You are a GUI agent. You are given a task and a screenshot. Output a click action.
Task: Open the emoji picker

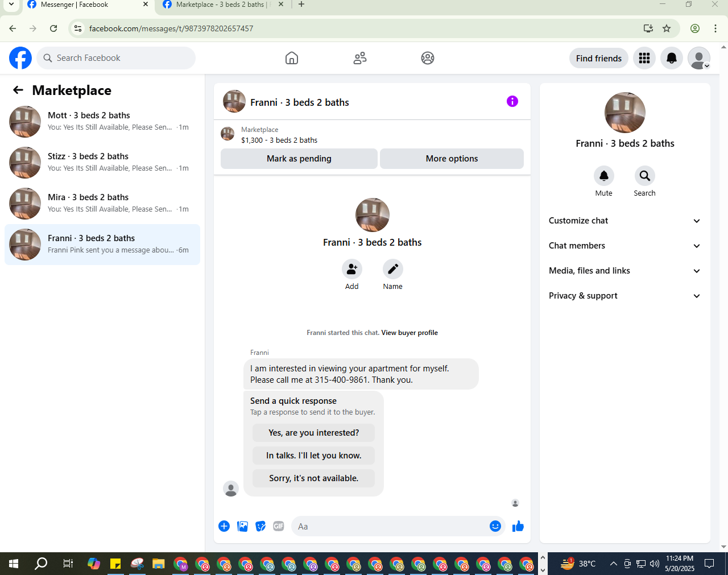[495, 526]
